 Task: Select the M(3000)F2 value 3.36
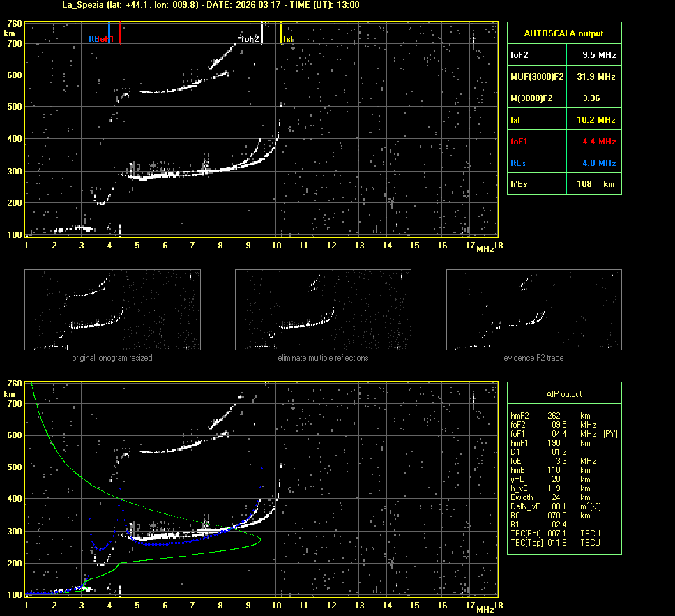click(x=591, y=98)
